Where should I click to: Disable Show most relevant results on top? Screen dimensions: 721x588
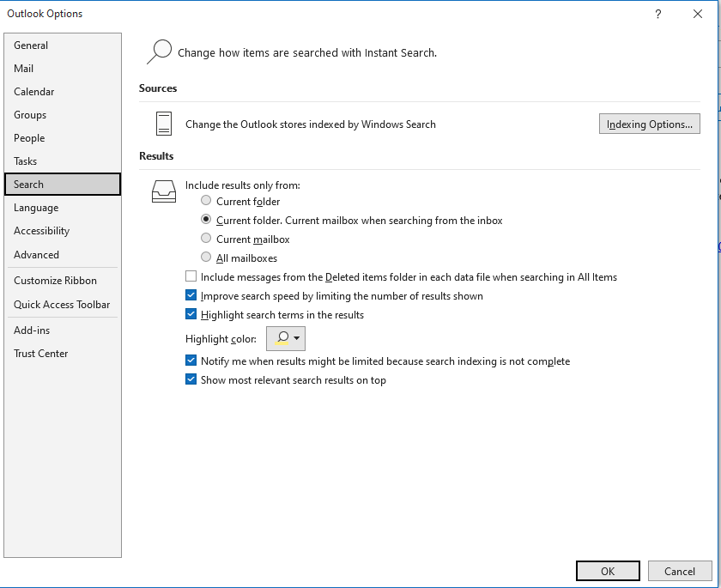[191, 380]
